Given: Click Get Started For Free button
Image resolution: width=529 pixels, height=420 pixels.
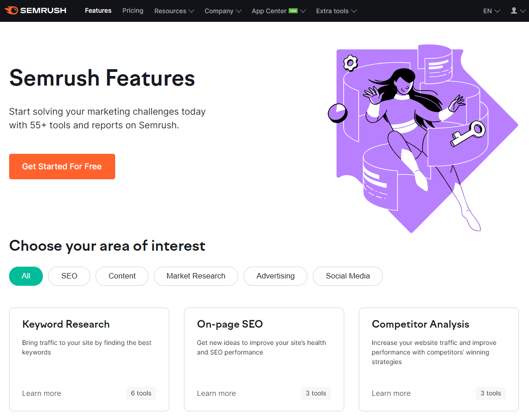Looking at the screenshot, I should tap(62, 166).
